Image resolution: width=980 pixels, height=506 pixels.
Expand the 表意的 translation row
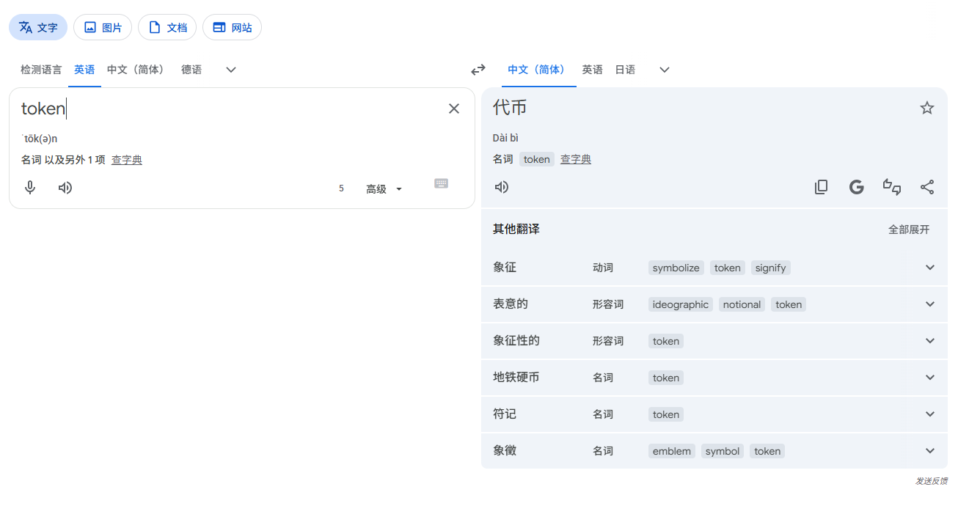(x=930, y=304)
